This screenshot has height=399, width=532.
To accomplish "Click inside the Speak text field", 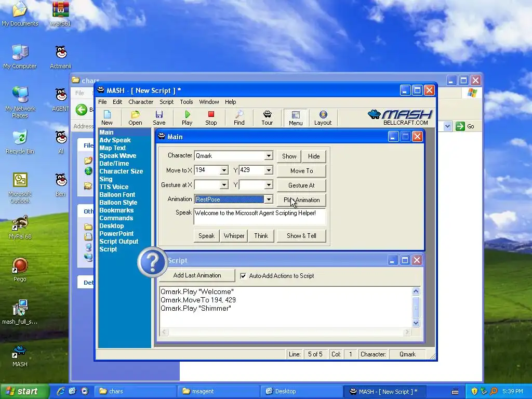I will 260,217.
